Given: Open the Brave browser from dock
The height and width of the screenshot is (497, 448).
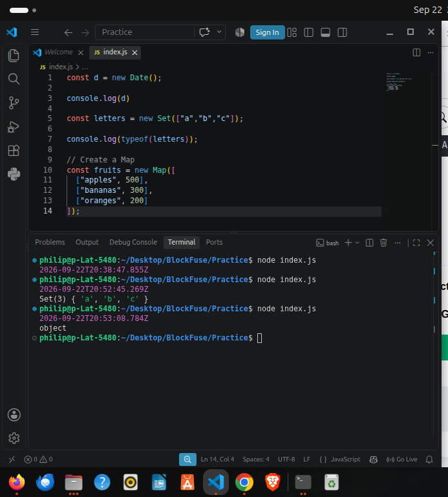Looking at the screenshot, I should [x=273, y=482].
